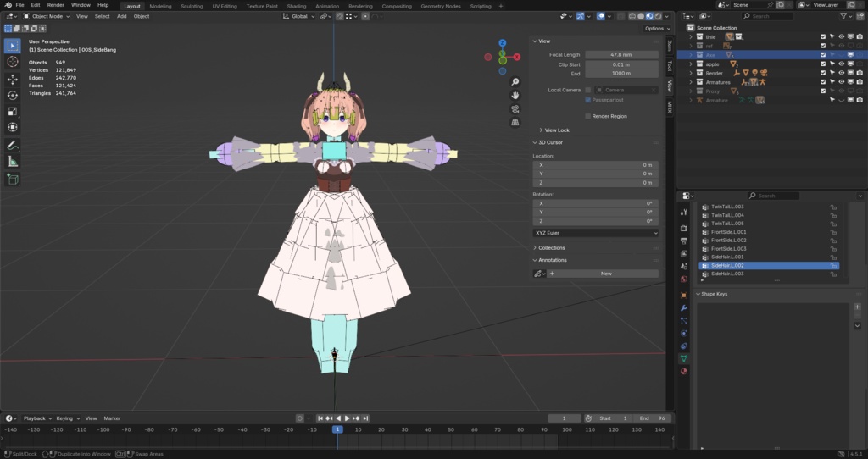
Task: Open the Object Mode dropdown
Action: tap(47, 17)
